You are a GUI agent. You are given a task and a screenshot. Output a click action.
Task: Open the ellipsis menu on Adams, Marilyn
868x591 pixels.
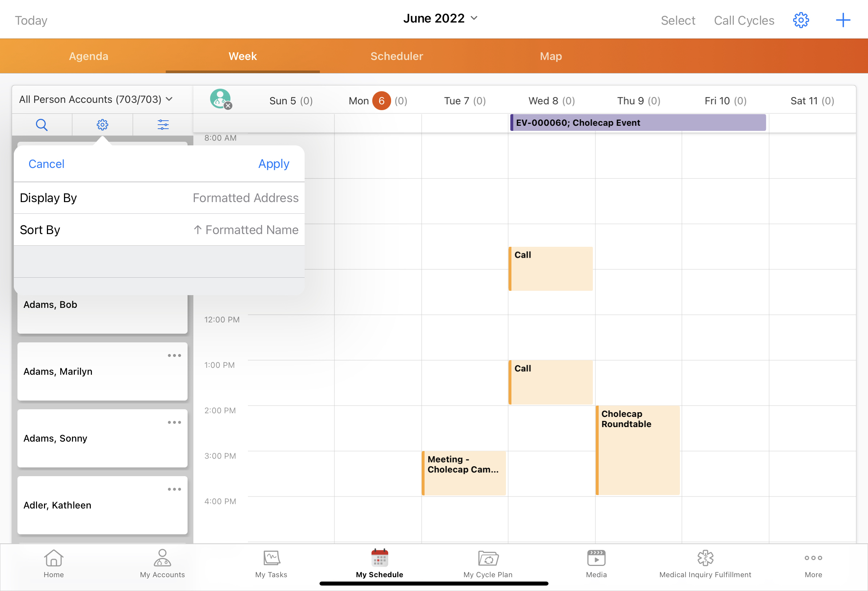point(174,355)
